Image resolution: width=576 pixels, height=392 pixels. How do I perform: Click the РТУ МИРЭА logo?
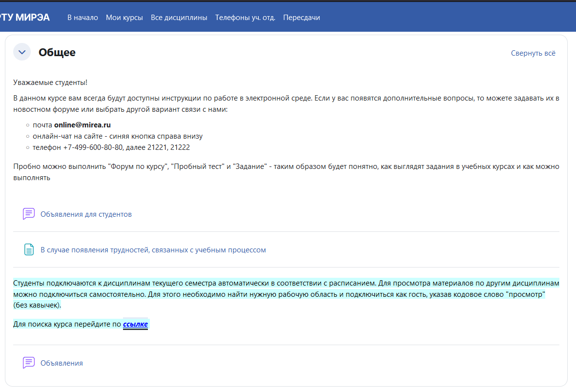(24, 18)
